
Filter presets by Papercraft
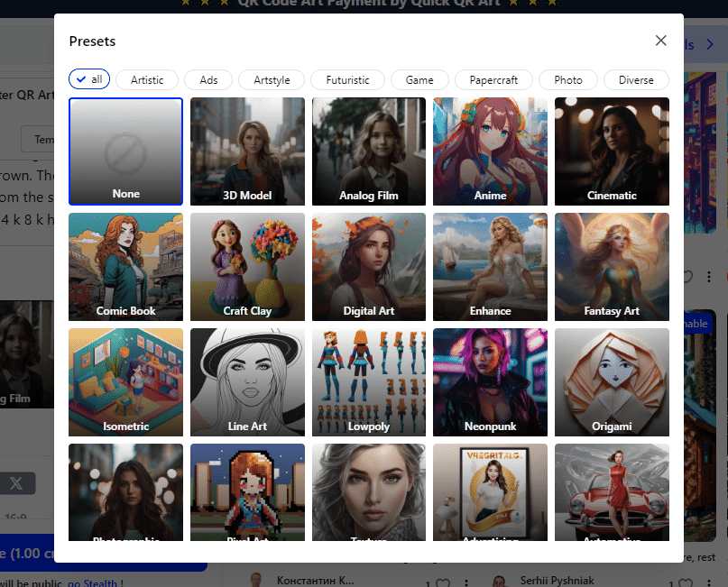[493, 80]
